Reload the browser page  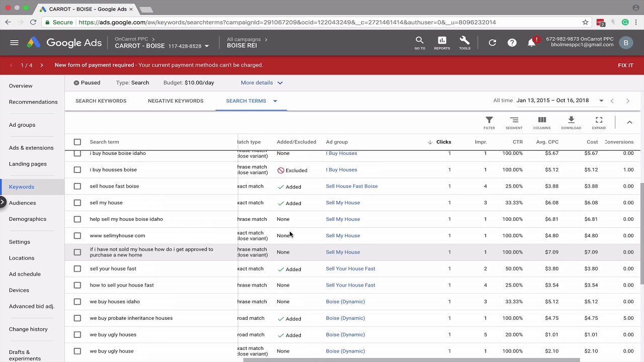(x=33, y=22)
